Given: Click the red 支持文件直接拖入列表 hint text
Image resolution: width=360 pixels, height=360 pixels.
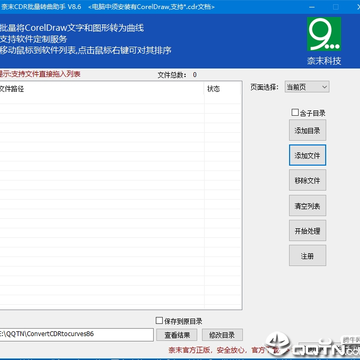Looking at the screenshot, I should point(40,74).
